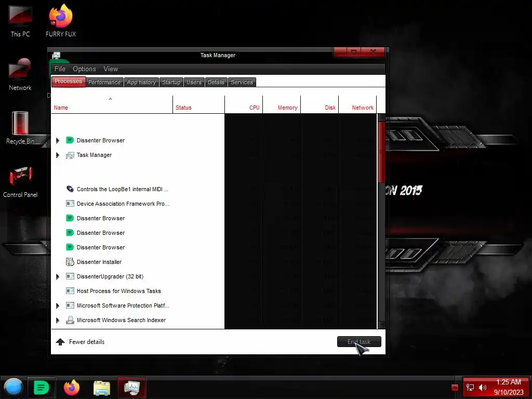Click Fewer details link
Screen dimensions: 532x399
pyautogui.click(x=87, y=342)
